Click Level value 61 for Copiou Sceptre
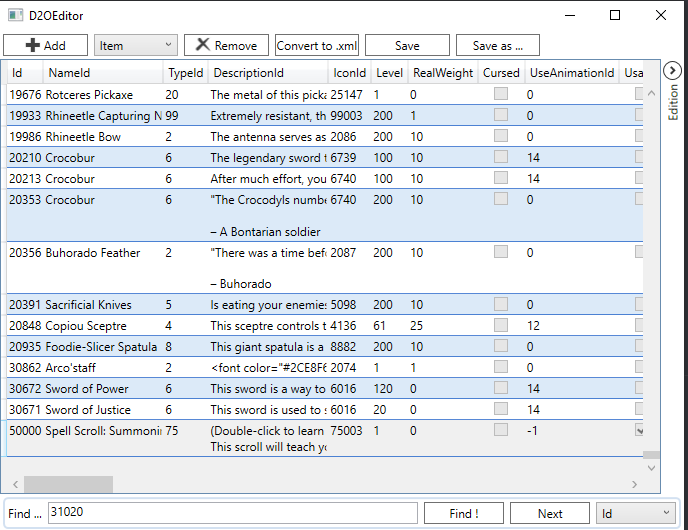This screenshot has height=530, width=688. click(379, 326)
